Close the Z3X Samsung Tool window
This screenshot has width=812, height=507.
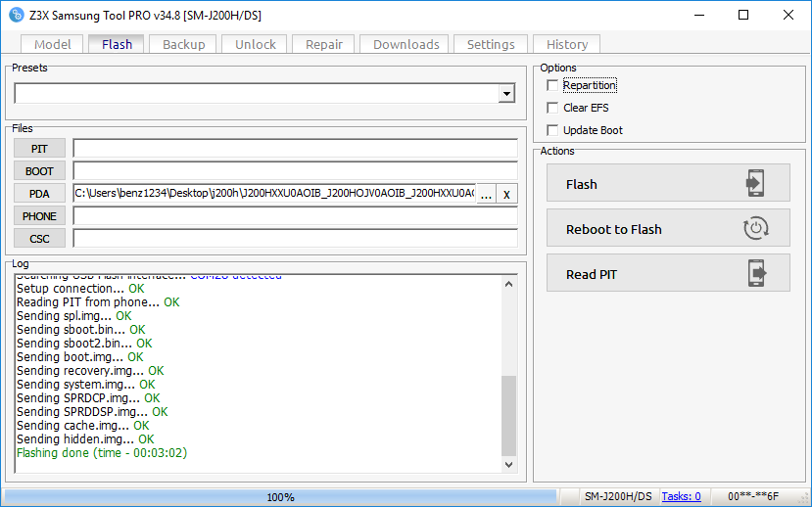[788, 15]
